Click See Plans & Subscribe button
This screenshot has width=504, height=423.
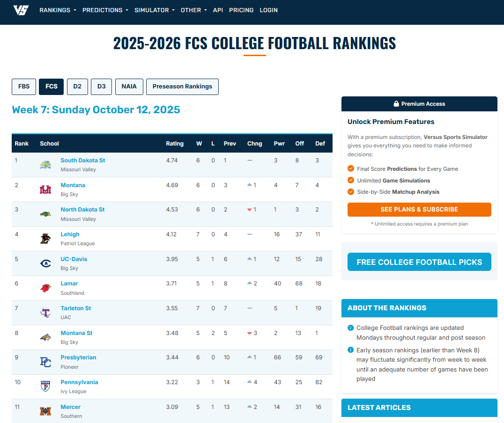coord(419,210)
